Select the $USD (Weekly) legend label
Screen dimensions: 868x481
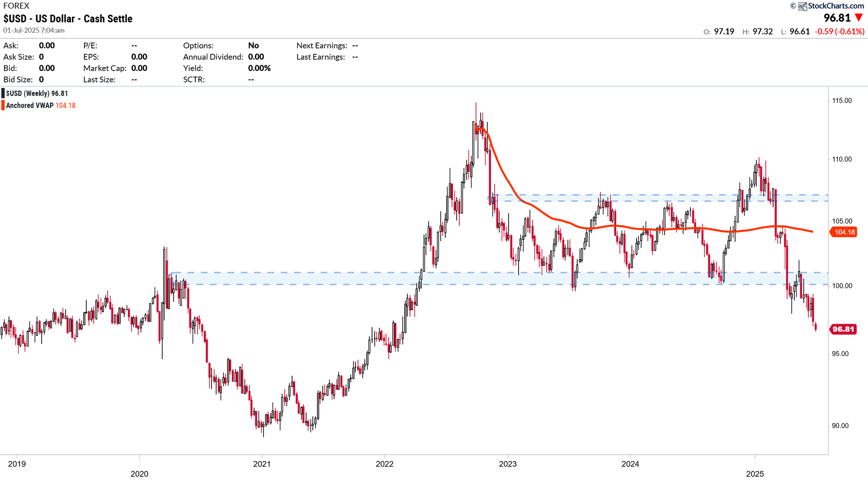pos(37,93)
